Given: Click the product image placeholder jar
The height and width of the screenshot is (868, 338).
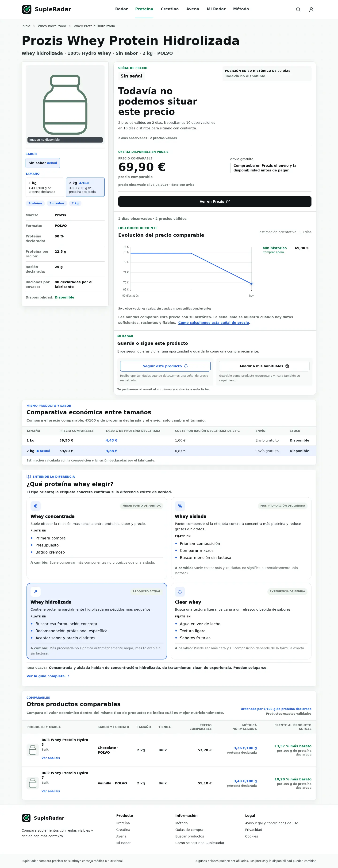Looking at the screenshot, I should click(65, 105).
